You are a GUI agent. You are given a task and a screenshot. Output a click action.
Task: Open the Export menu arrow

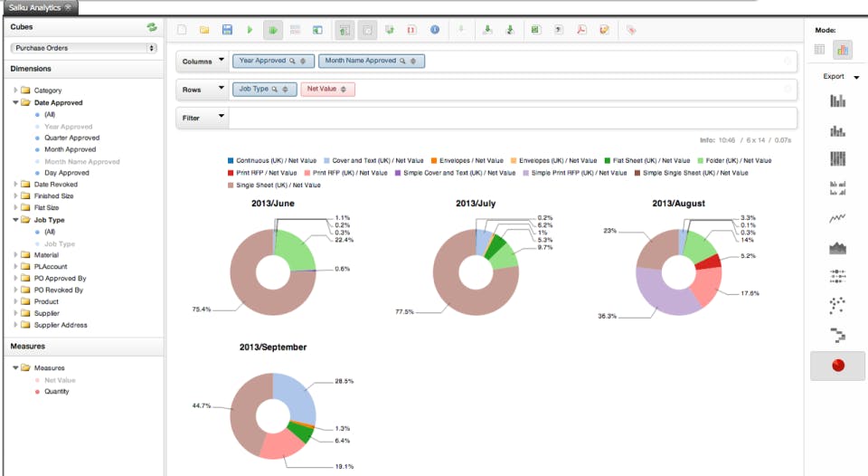856,77
